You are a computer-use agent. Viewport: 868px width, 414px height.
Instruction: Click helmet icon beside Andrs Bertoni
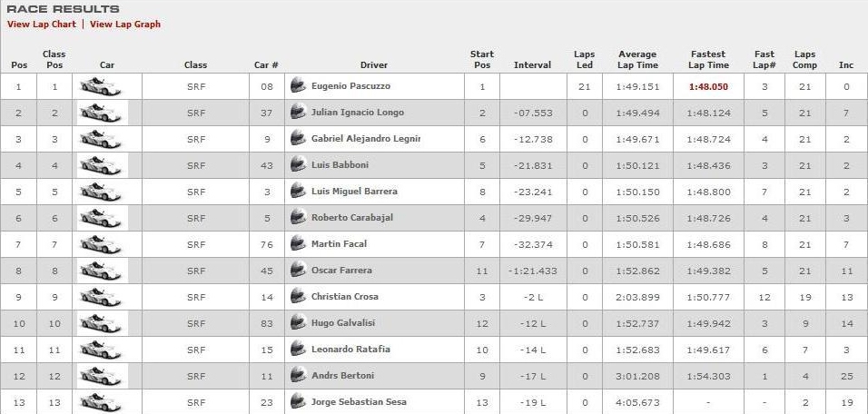[298, 376]
